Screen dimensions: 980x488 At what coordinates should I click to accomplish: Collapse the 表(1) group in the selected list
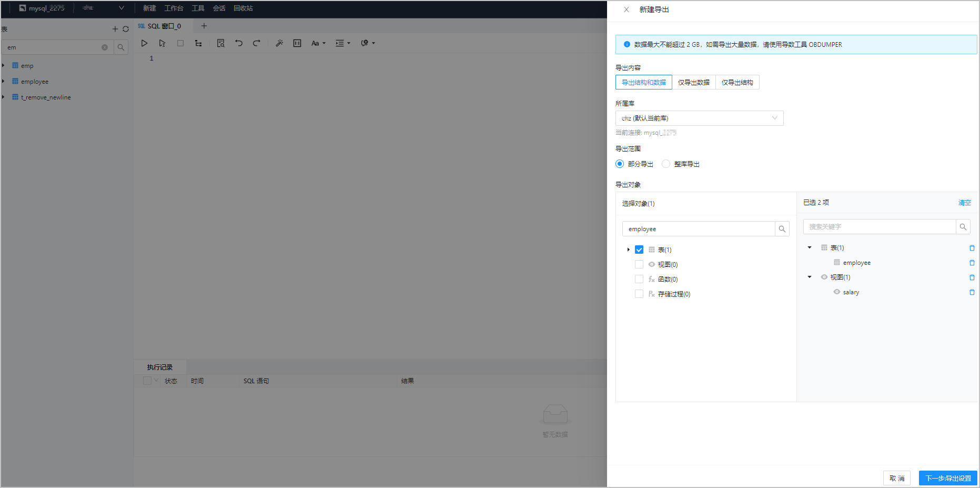point(810,247)
